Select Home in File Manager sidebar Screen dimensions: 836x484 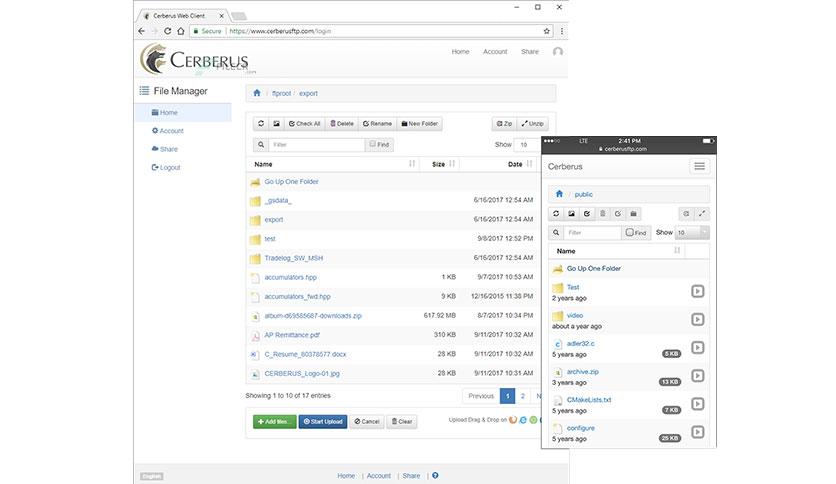click(x=183, y=112)
